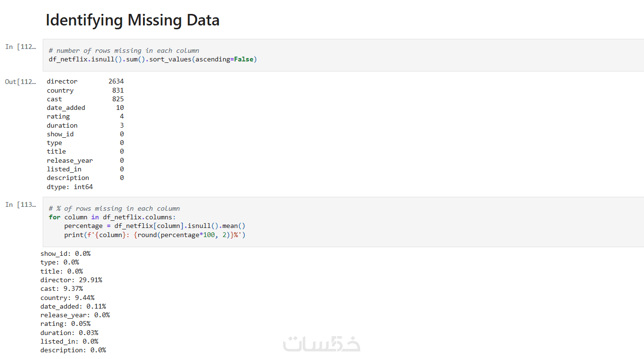
Task: Click the director: 29.91% output line
Action: (x=71, y=280)
